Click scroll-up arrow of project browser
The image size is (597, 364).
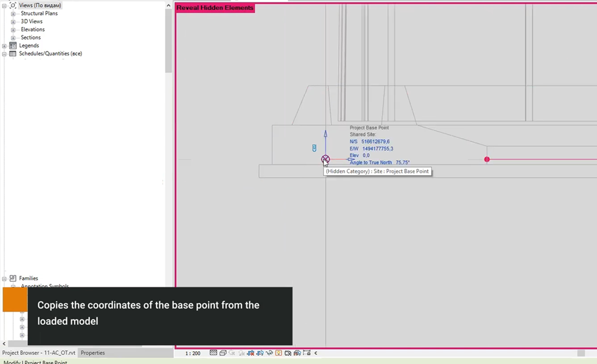coord(168,5)
